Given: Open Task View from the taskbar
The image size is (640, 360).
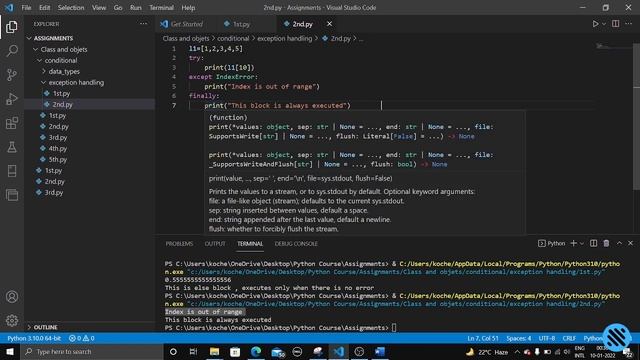Looking at the screenshot, I should (193, 352).
